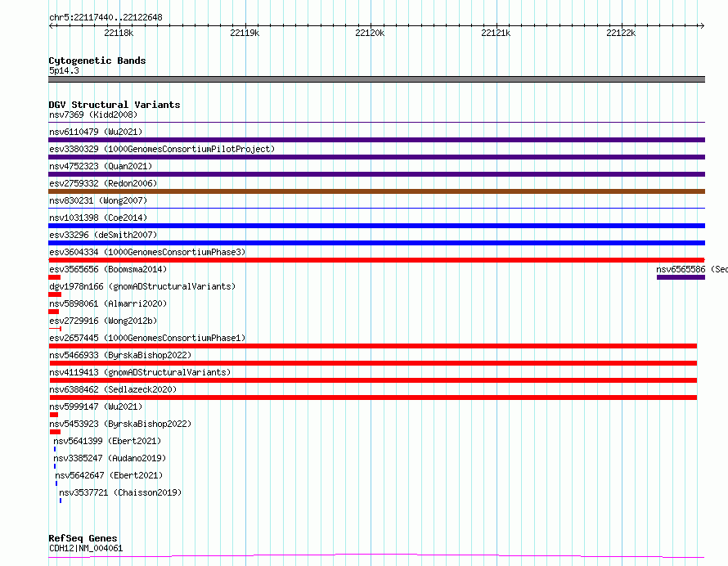Click the magenta CDH12 gene line
Image resolution: width=728 pixels, height=566 pixels.
[376, 556]
